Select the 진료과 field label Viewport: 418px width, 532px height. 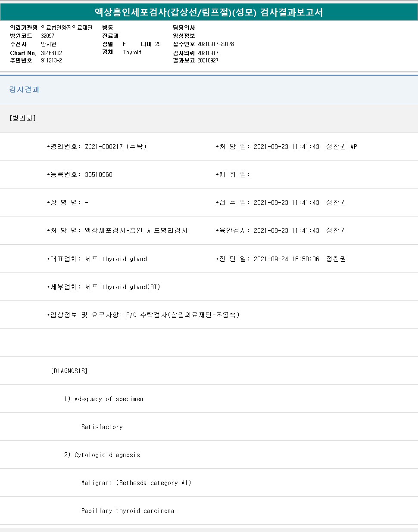coord(110,36)
